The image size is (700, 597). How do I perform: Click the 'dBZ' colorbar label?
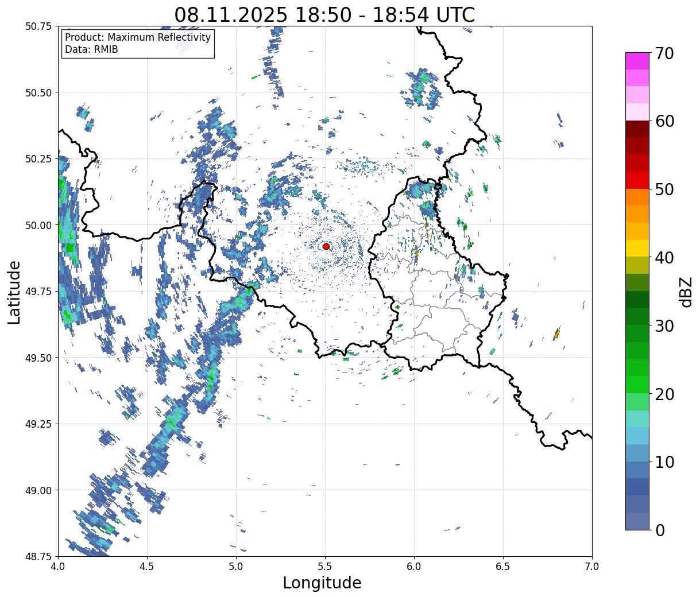point(686,291)
